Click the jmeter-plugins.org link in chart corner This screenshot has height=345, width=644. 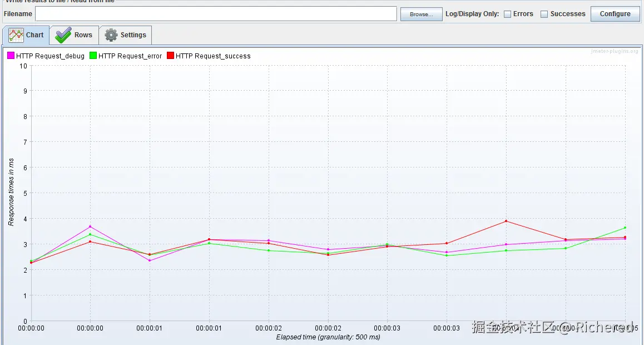point(615,51)
